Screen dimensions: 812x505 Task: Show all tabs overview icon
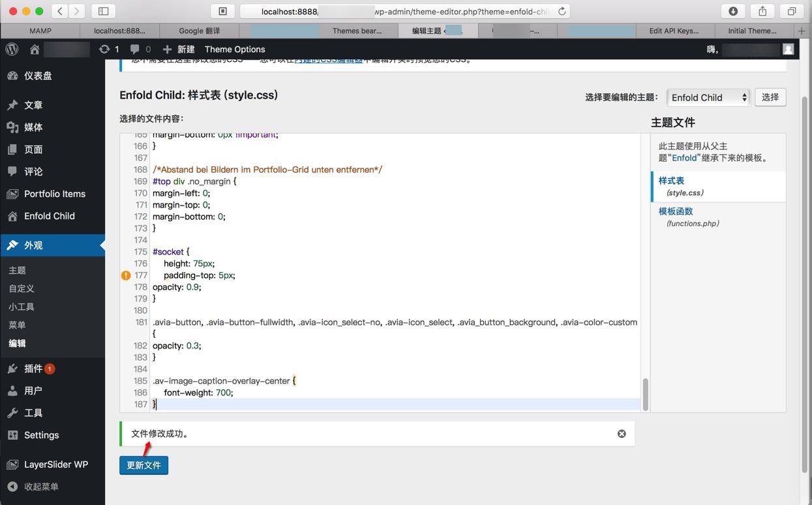click(792, 11)
